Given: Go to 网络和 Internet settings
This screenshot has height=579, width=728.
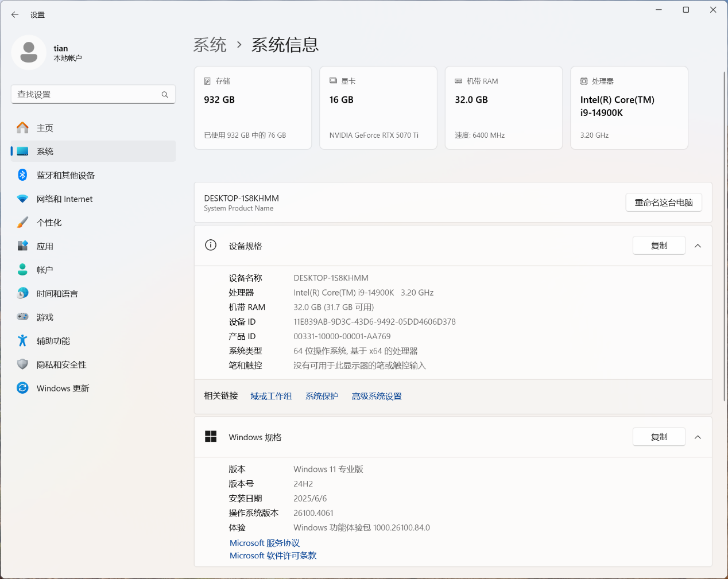Looking at the screenshot, I should (93, 199).
